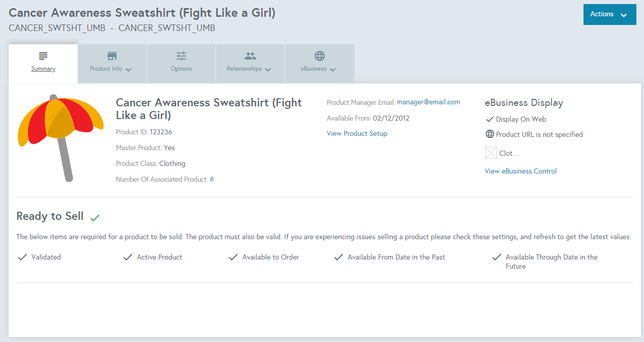Click the Available to Order checkmark
The image size is (644, 342).
[233, 257]
